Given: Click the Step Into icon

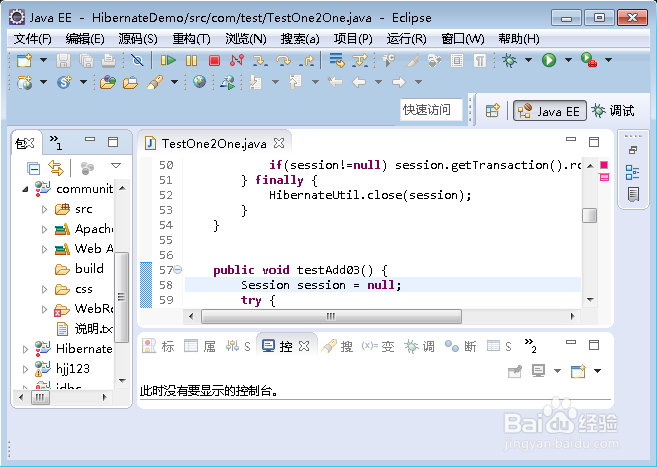Looking at the screenshot, I should (260, 61).
